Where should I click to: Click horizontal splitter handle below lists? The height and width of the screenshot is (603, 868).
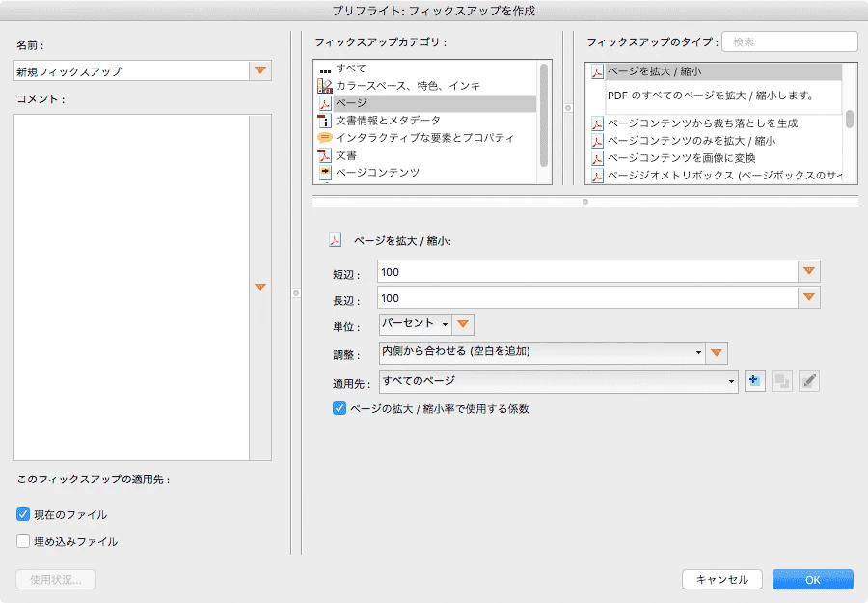tap(585, 202)
